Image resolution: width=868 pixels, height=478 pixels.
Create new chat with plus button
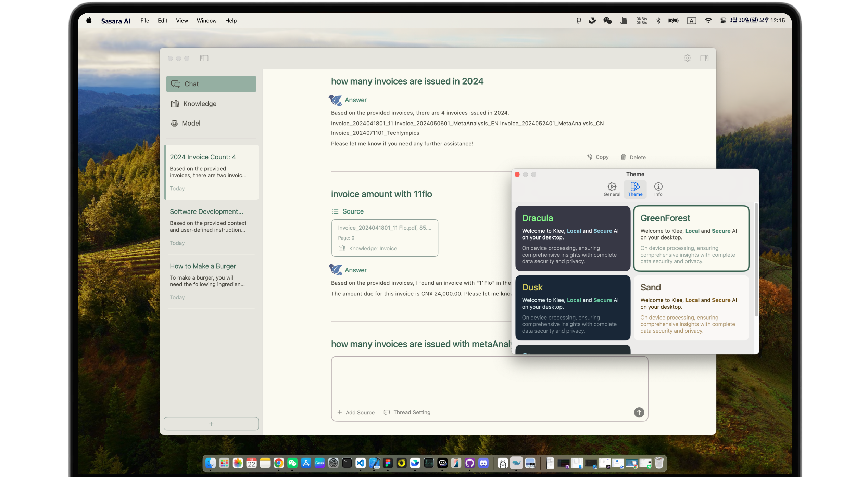pyautogui.click(x=211, y=424)
